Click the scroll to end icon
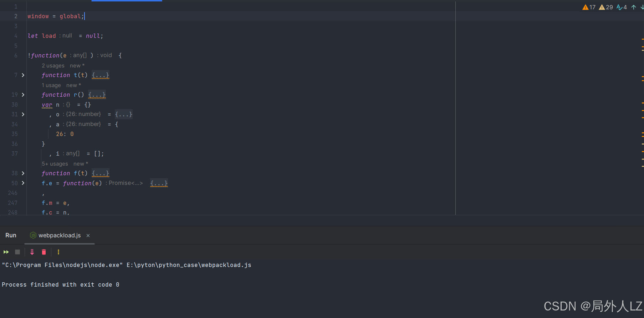The width and height of the screenshot is (644, 318). point(32,252)
